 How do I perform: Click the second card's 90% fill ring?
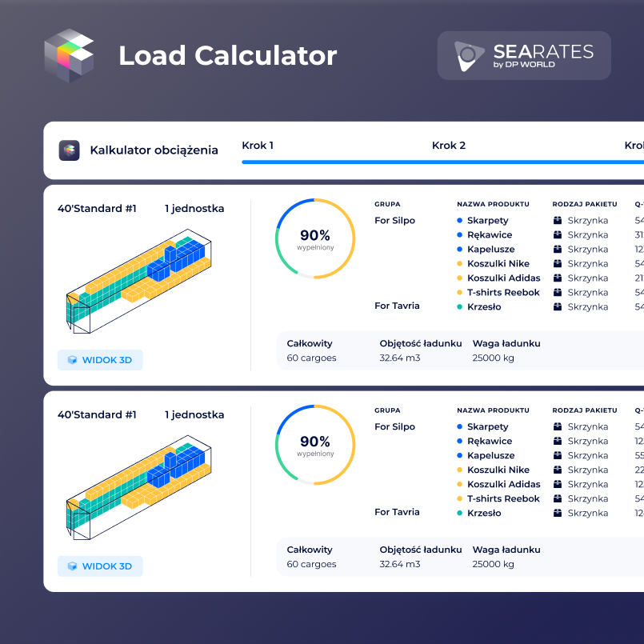pyautogui.click(x=315, y=445)
